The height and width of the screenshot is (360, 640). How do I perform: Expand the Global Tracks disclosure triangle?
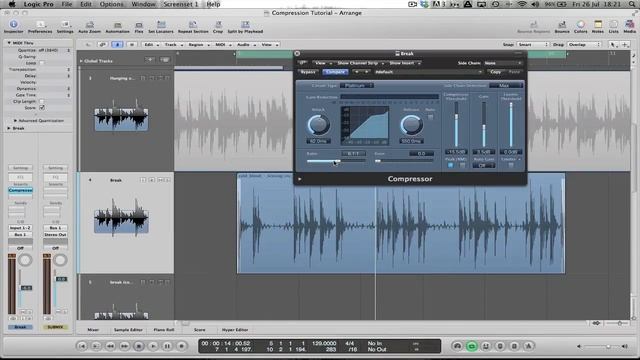click(81, 61)
